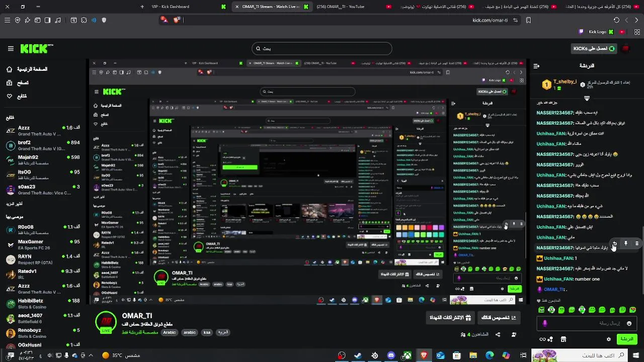
Task: Click the share icon under stream info
Action: pyautogui.click(x=498, y=334)
